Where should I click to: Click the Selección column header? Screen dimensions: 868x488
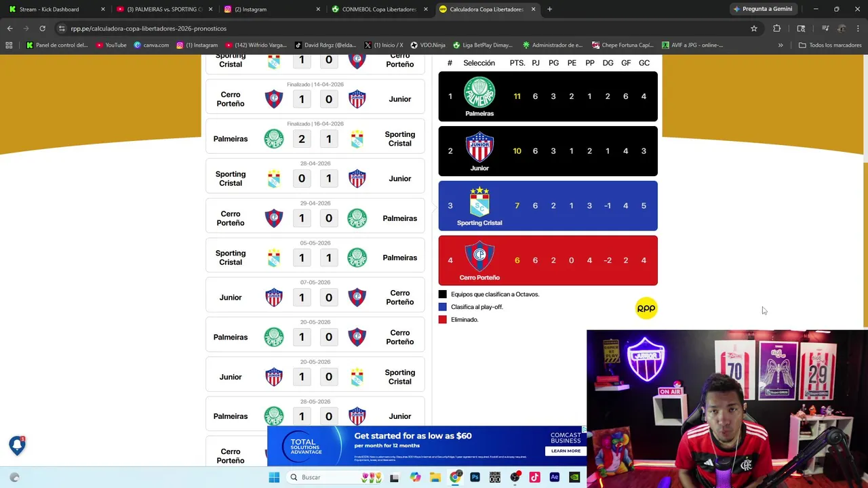[x=479, y=63]
